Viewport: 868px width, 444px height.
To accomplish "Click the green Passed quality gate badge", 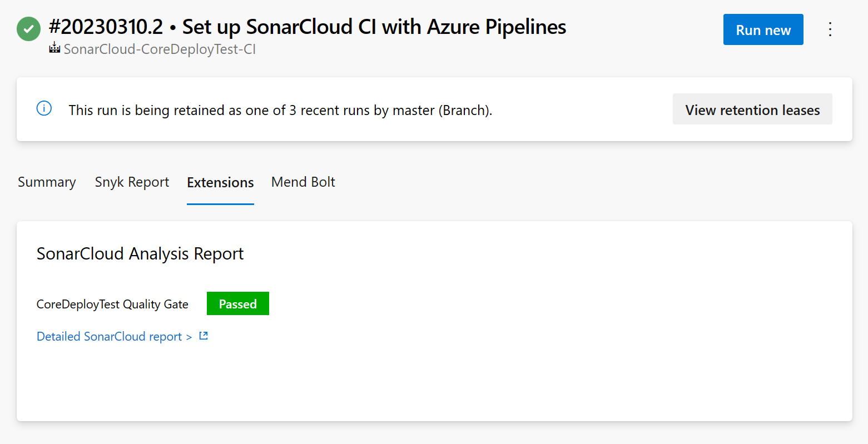I will (x=237, y=304).
